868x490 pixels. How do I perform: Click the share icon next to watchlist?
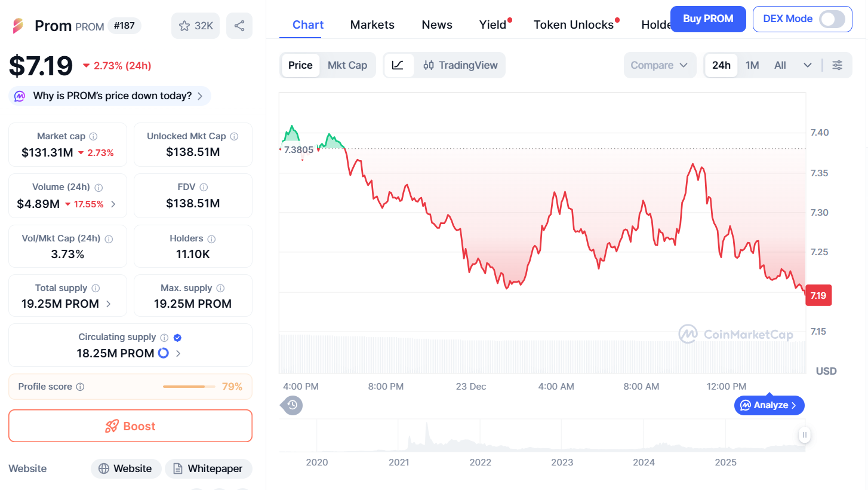(x=239, y=26)
